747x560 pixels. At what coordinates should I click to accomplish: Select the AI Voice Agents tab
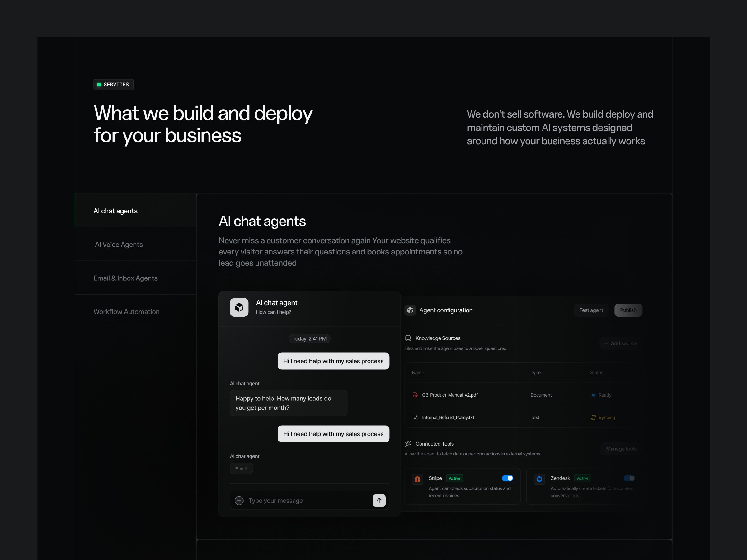(119, 245)
